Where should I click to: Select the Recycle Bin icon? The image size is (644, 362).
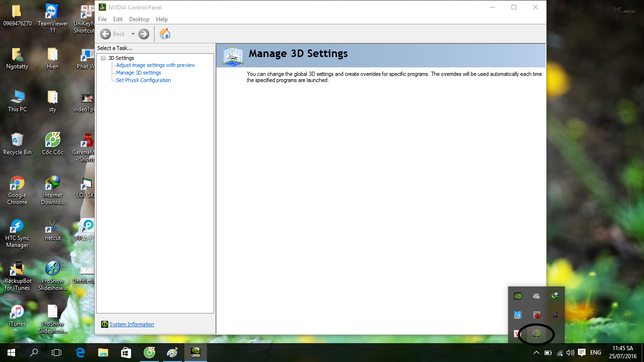(x=17, y=144)
